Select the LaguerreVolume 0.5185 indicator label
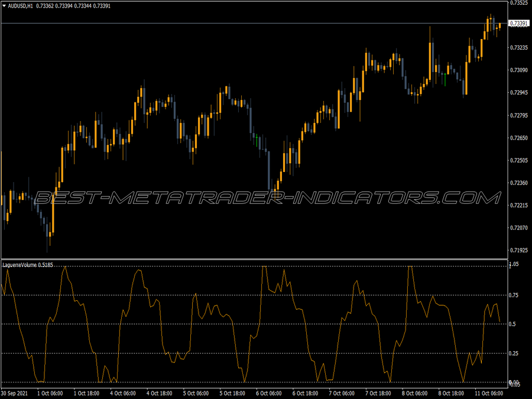This screenshot has height=399, width=532. click(28, 265)
